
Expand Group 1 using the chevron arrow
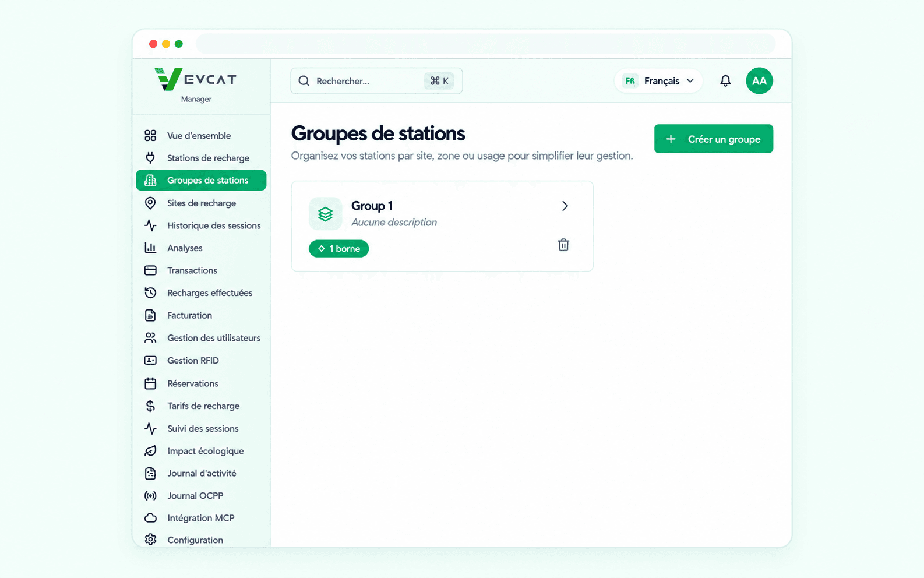pyautogui.click(x=565, y=206)
